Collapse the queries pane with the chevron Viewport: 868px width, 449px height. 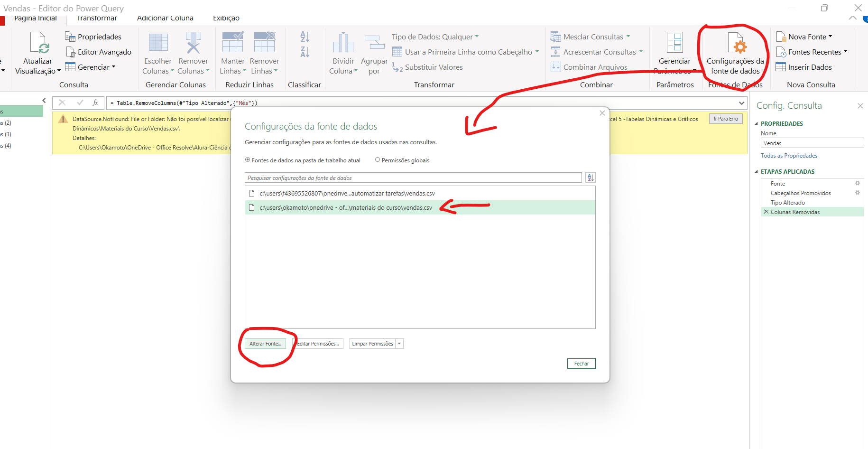coord(44,101)
